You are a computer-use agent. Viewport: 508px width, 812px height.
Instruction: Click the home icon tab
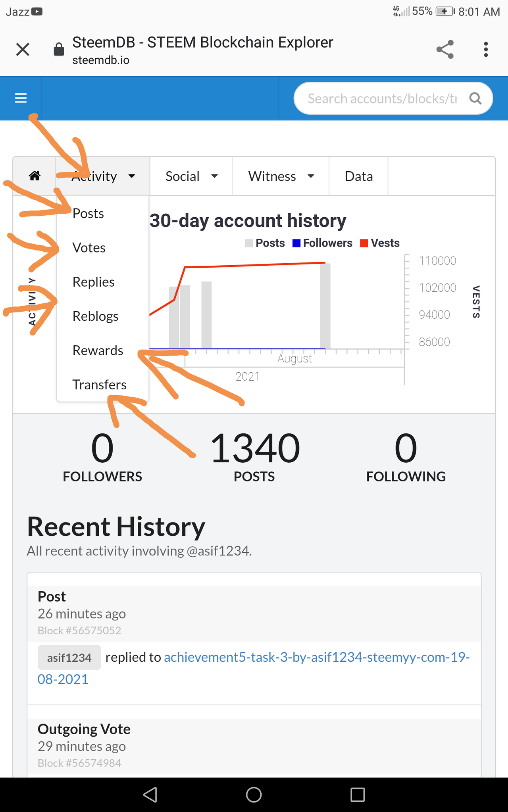tap(35, 176)
